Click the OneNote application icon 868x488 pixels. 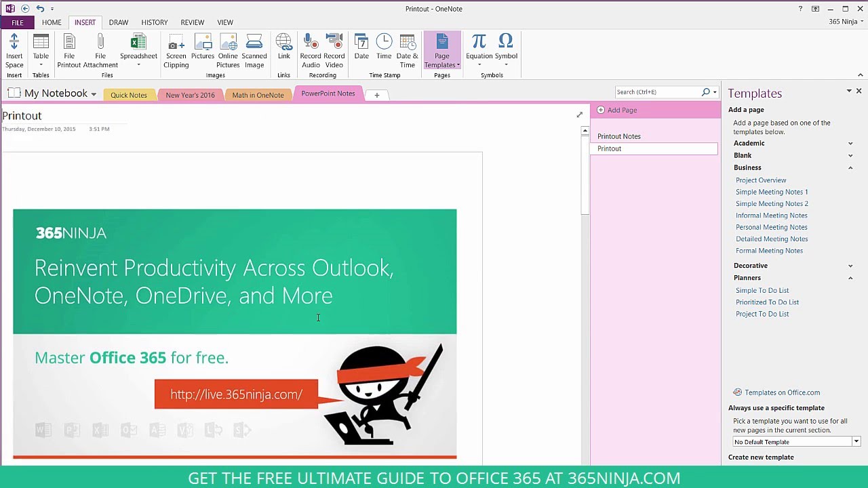[9, 9]
